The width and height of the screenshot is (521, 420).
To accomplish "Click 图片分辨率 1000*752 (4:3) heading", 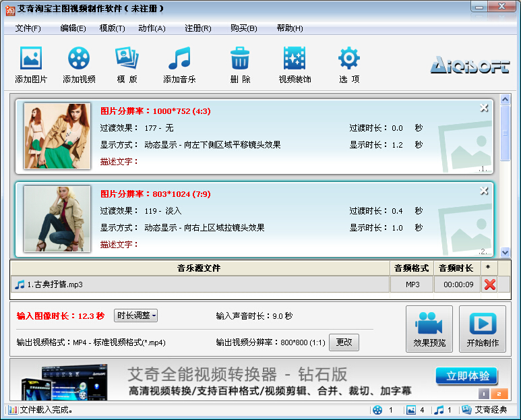I will 156,111.
